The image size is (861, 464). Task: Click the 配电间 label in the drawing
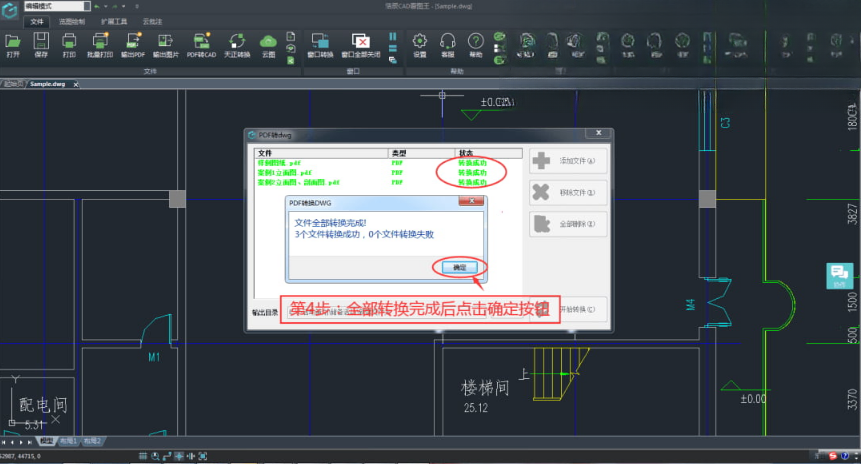click(43, 405)
